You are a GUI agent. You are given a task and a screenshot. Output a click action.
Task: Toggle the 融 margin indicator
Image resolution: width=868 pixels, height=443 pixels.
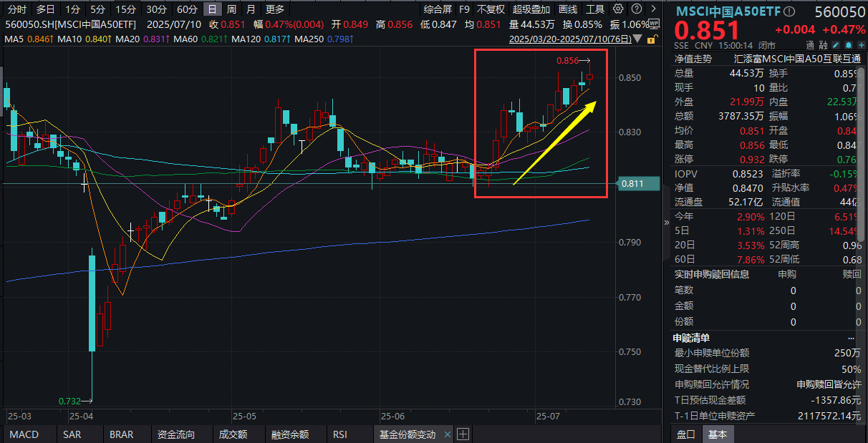tap(822, 44)
